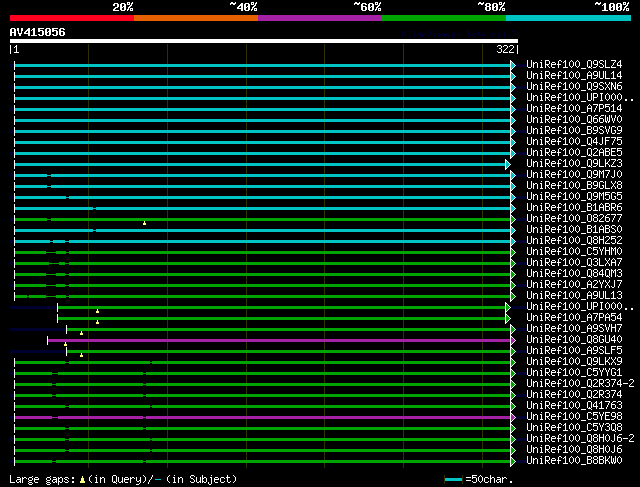Viewport: 640px width, 487px height.
Task: Select the UniRef100_A9UL13 label
Action: [x=574, y=296]
